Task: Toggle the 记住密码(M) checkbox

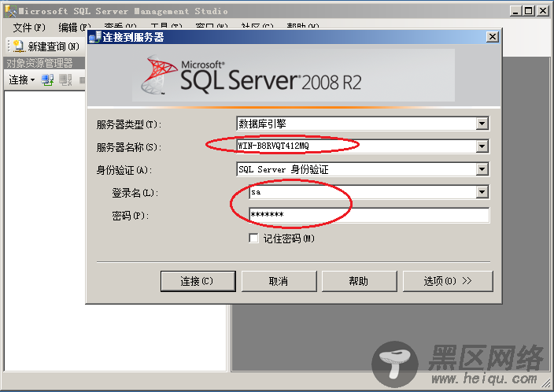Action: pos(253,239)
